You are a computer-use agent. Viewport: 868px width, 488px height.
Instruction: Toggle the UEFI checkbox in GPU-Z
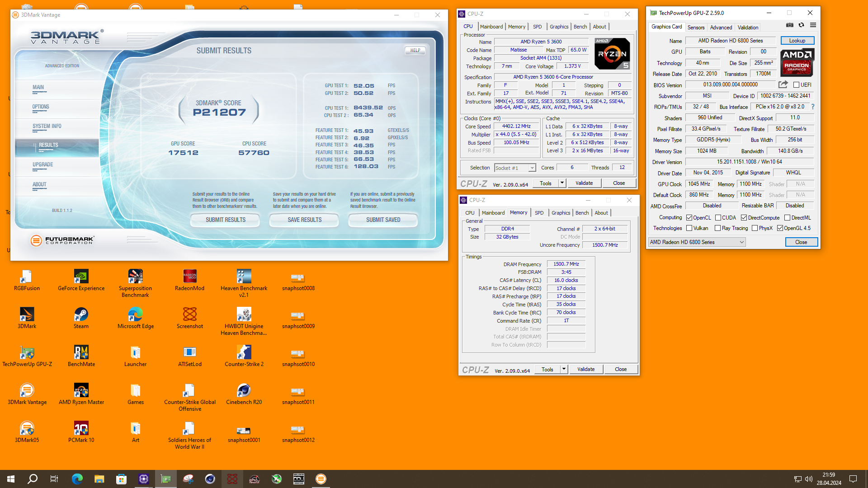pyautogui.click(x=796, y=85)
